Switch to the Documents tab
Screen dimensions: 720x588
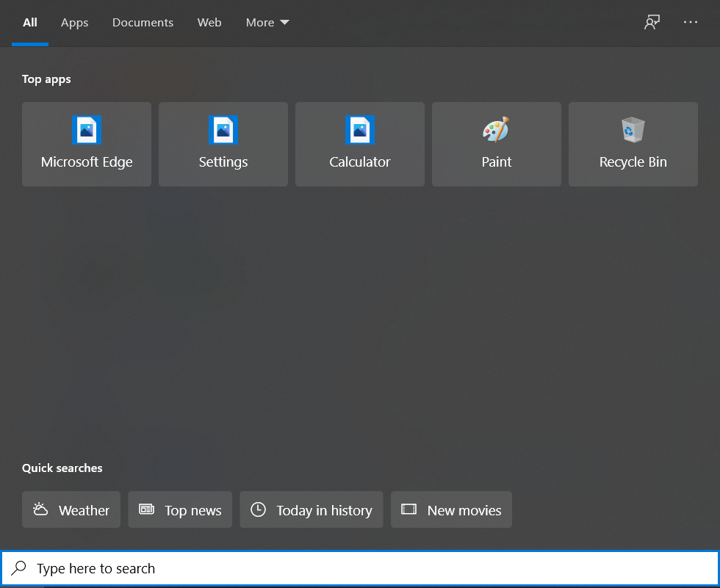click(x=143, y=23)
